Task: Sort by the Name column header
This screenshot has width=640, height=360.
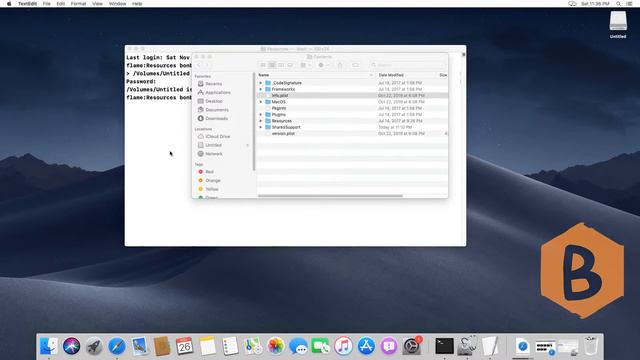Action: 316,75
